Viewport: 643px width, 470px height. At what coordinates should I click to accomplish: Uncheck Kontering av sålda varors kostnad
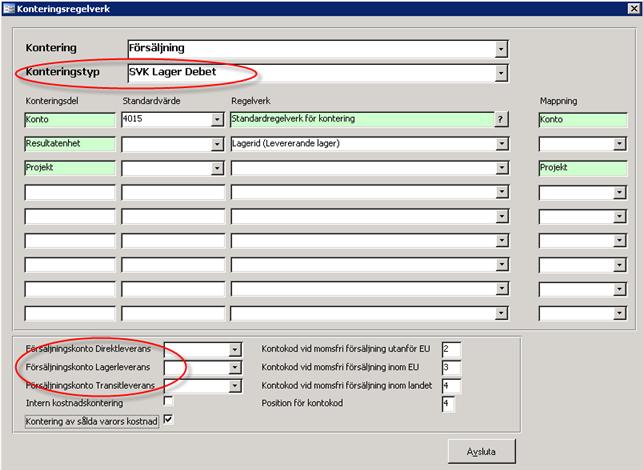168,421
